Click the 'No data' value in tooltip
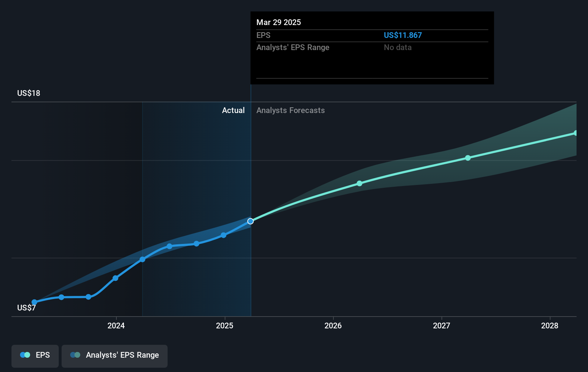Viewport: 588px width, 372px height. [x=397, y=47]
